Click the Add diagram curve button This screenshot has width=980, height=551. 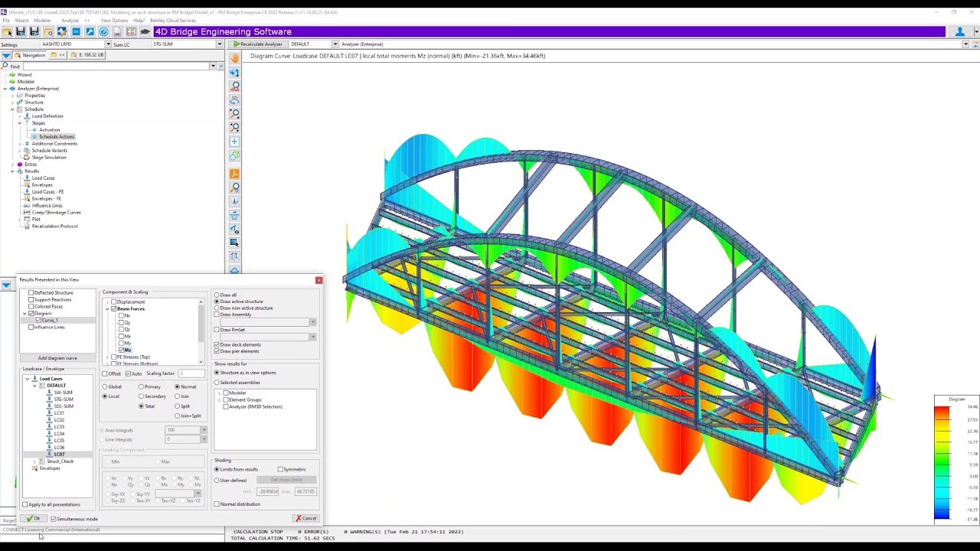pos(57,358)
